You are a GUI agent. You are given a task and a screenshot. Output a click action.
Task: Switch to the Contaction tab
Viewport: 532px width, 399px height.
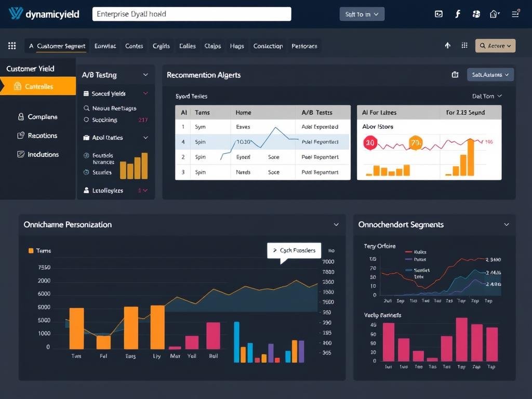click(x=268, y=46)
